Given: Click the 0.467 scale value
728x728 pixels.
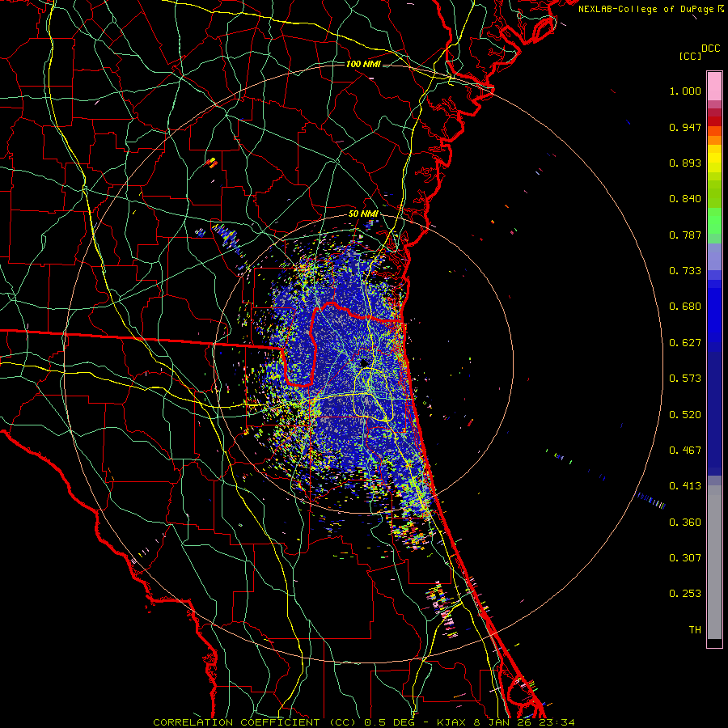Looking at the screenshot, I should pyautogui.click(x=685, y=451).
